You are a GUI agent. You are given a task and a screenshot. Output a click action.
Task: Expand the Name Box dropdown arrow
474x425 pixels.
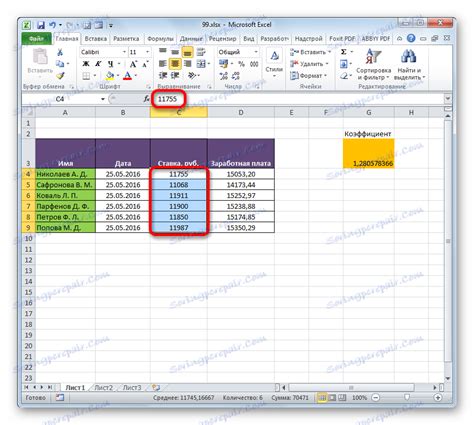[x=103, y=99]
